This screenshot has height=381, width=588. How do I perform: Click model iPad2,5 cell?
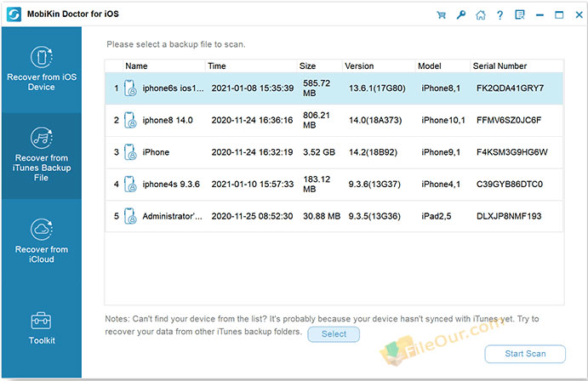(437, 216)
